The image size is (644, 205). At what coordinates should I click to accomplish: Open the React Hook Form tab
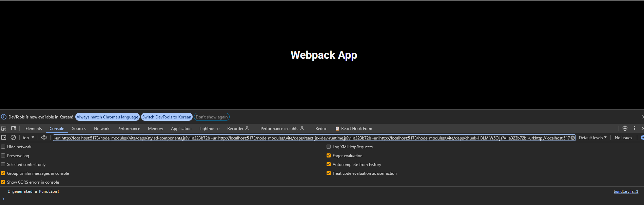(x=354, y=128)
